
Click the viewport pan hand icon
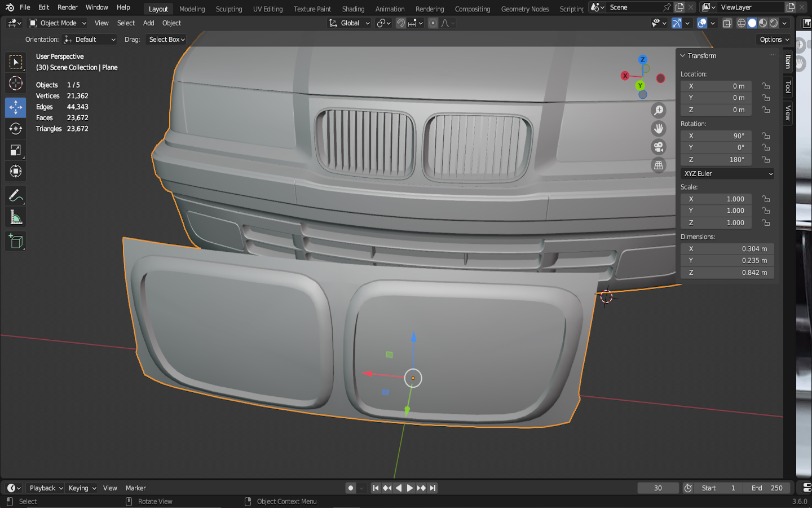coord(659,129)
